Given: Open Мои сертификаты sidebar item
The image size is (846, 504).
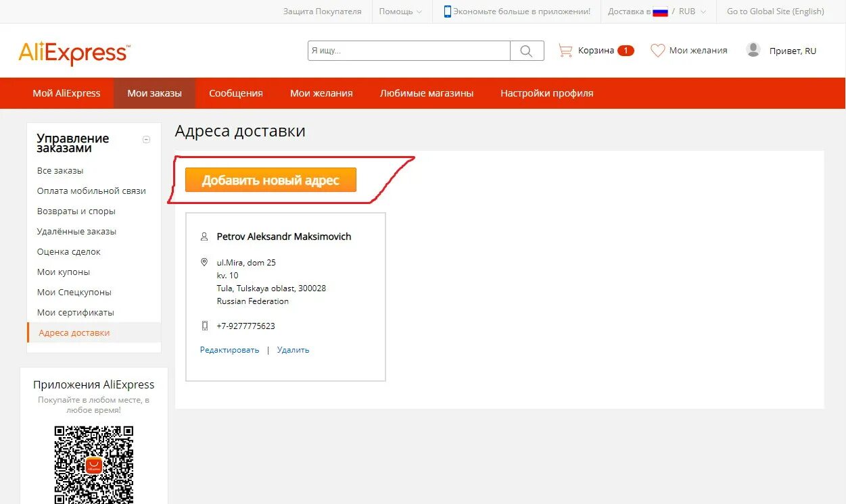Looking at the screenshot, I should coord(76,313).
